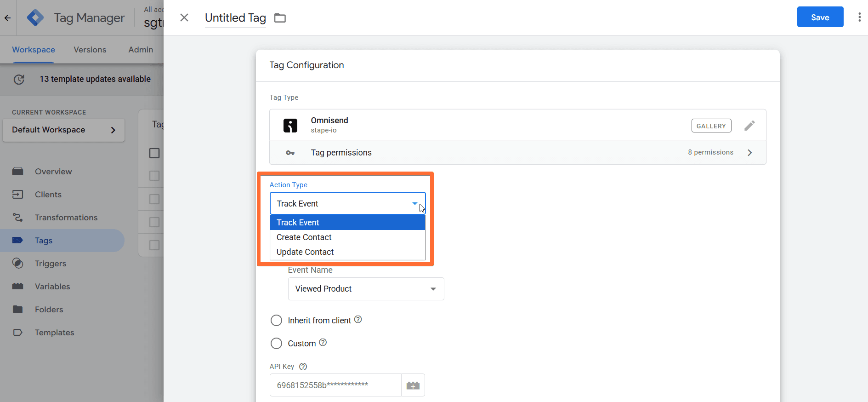Open help icon next to API Key

tap(303, 367)
